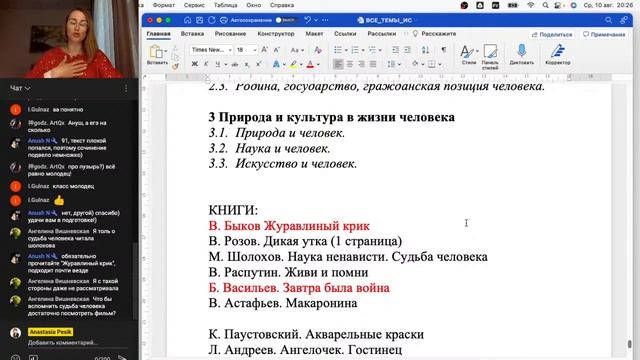This screenshot has width=640, height=360.
Task: Click the Поделиться share button
Action: 552,35
